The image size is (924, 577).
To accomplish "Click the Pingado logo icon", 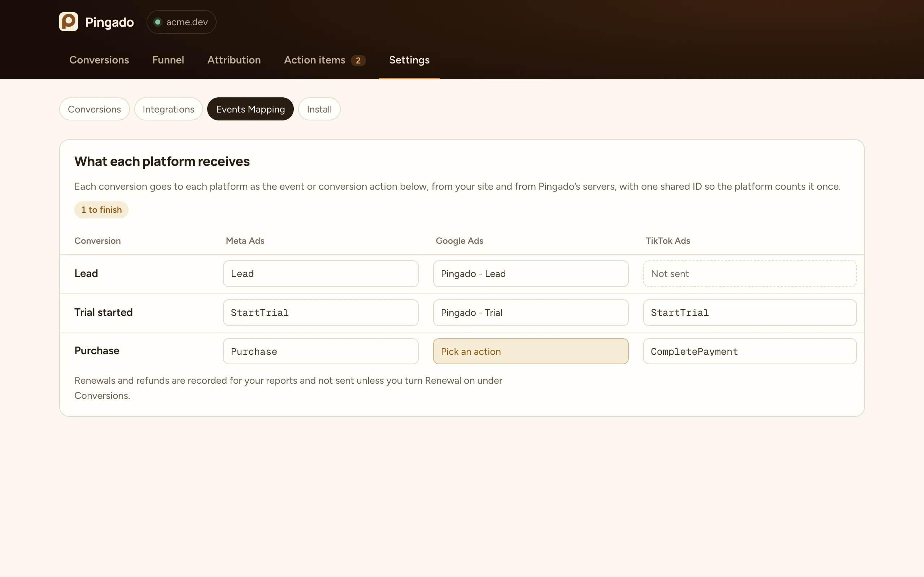I will tap(69, 22).
